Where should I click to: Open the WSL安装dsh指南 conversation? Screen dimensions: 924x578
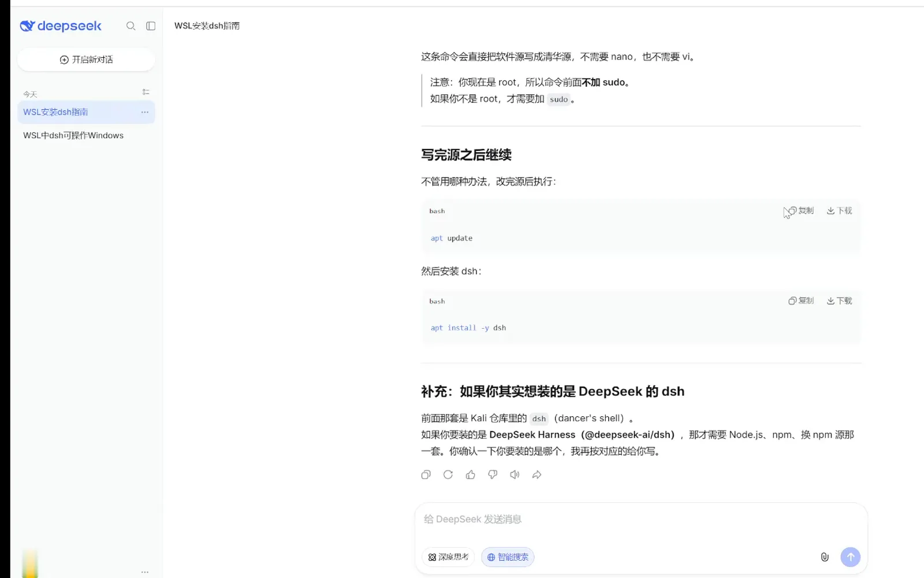(86, 112)
